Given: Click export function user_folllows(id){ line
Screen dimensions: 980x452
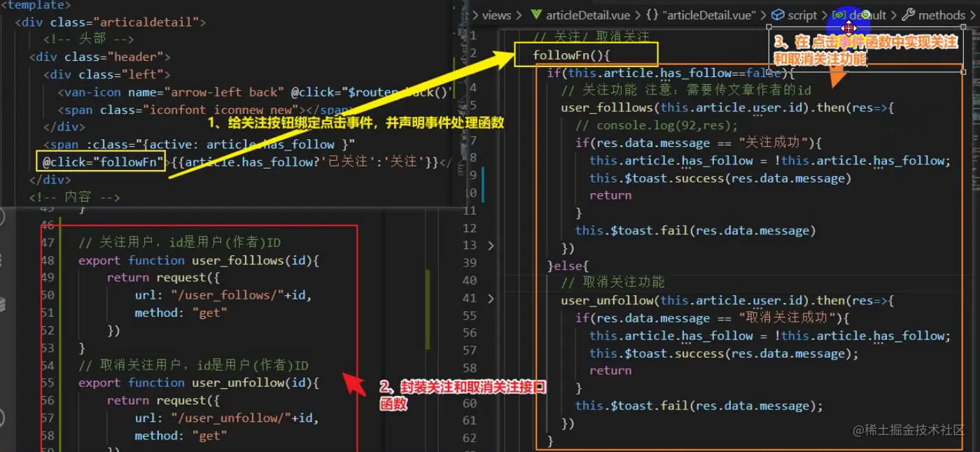Looking at the screenshot, I should pos(199,260).
